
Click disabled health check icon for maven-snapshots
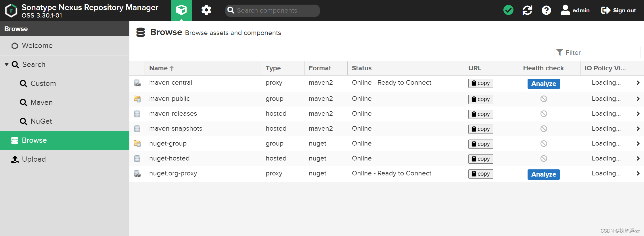[x=544, y=129]
